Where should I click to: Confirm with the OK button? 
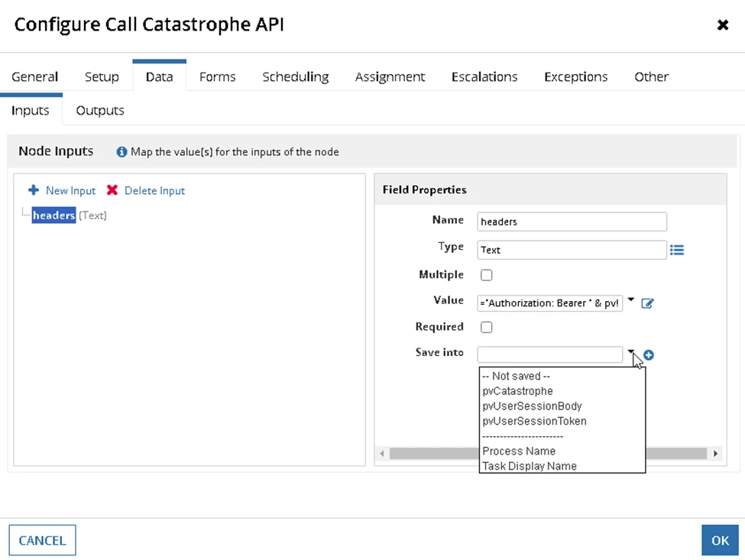point(720,540)
